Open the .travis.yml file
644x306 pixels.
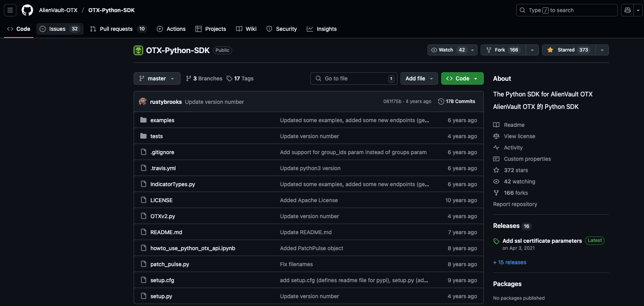click(163, 168)
